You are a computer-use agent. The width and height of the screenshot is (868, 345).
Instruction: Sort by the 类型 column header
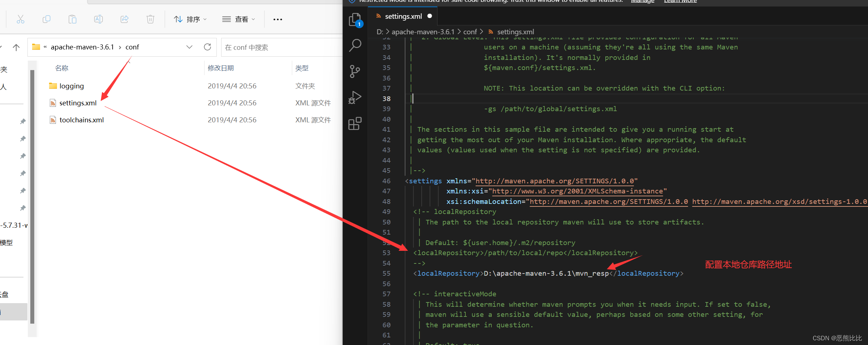(x=302, y=68)
